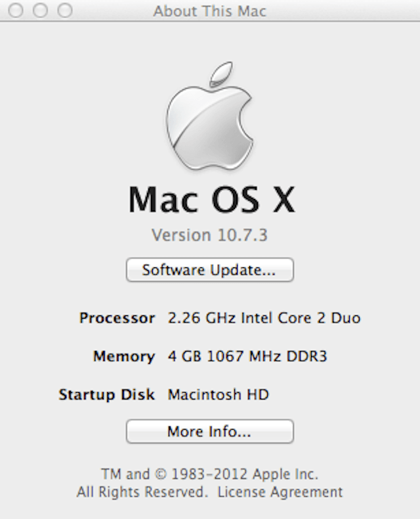Click the 4 GB 1067 MHz DDR3 value
Screen dimensions: 420x519
[247, 356]
